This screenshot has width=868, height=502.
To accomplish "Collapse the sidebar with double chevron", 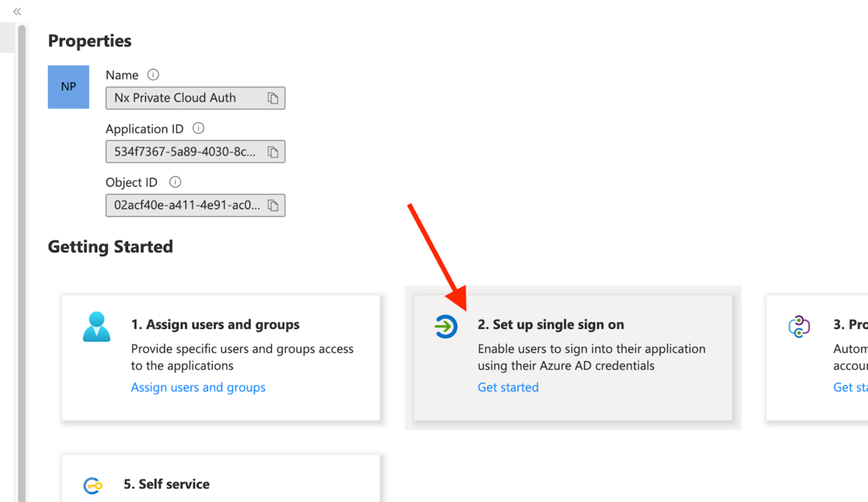I will pos(16,11).
